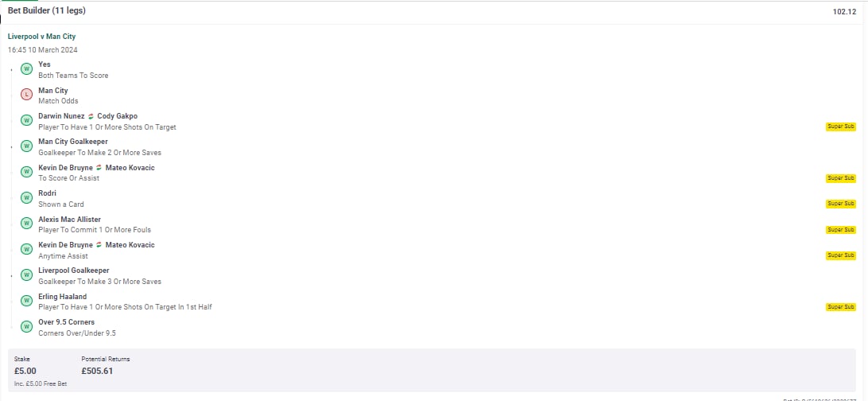Click the substitution icon in the To Score Or Assist leg
The height and width of the screenshot is (401, 868).
(99, 168)
